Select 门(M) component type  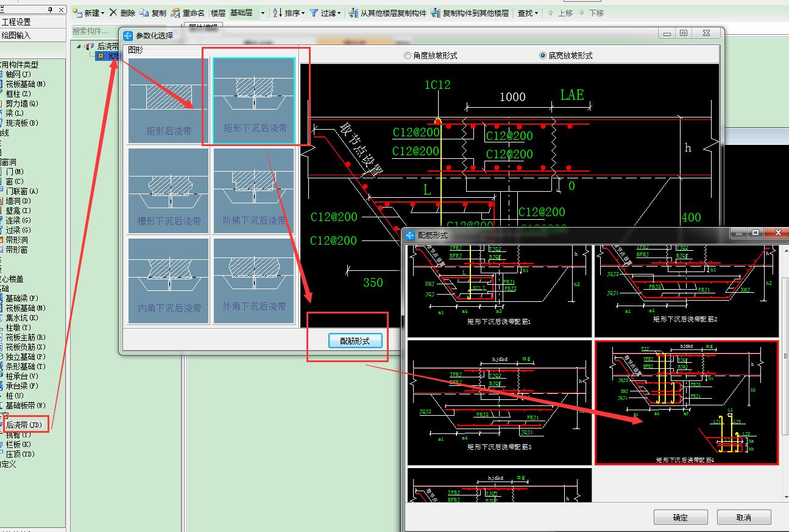click(x=15, y=172)
